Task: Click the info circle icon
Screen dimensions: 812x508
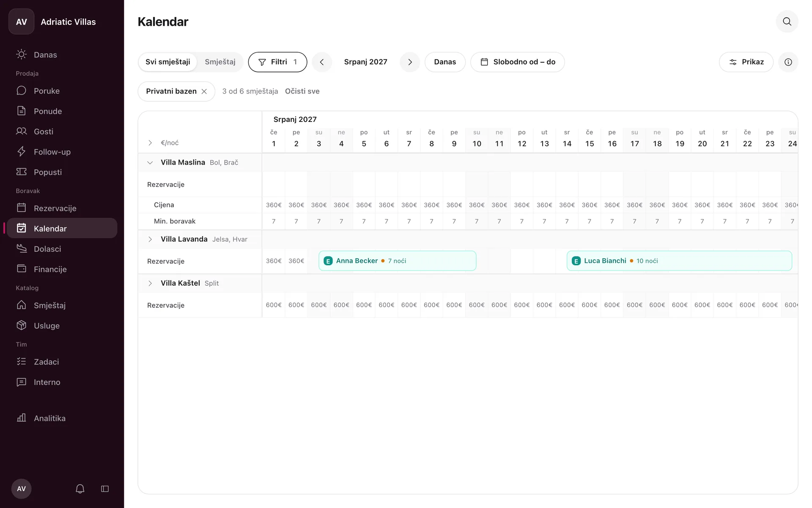Action: (x=788, y=62)
